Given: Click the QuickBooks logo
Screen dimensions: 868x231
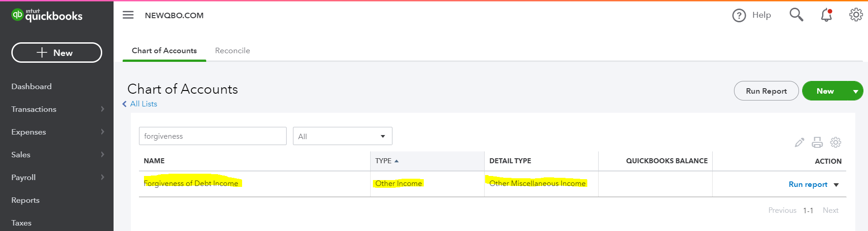Looking at the screenshot, I should click(x=47, y=15).
